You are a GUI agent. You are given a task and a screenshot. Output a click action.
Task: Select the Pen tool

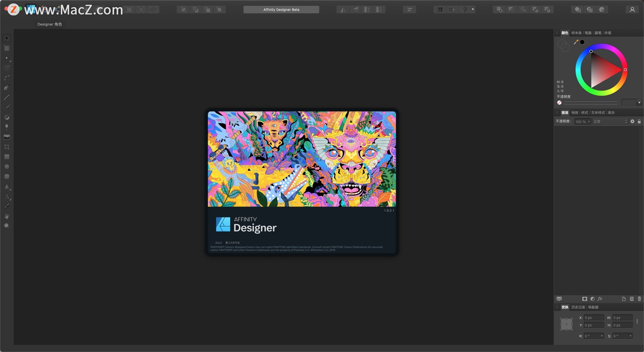coord(7,88)
